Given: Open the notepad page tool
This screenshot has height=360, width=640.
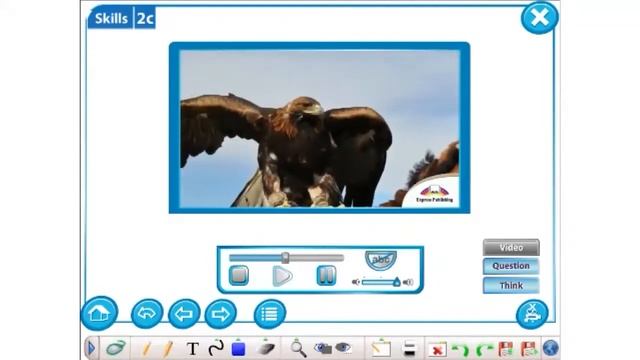Looking at the screenshot, I should 381,348.
